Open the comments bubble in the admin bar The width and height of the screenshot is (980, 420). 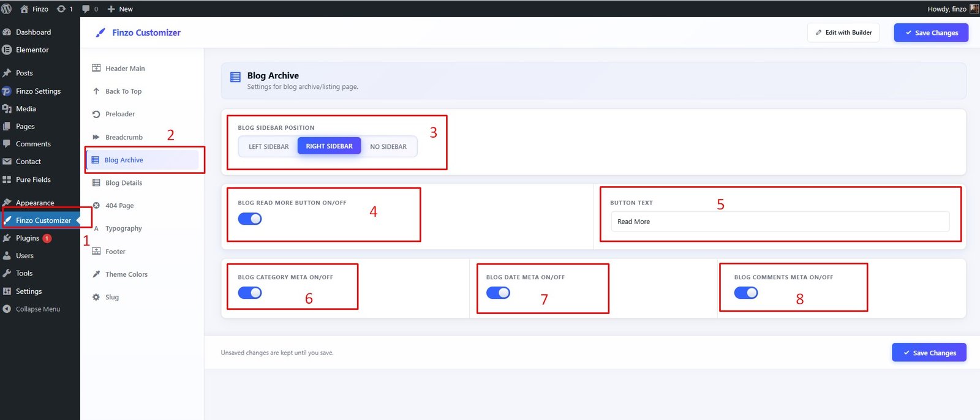[x=90, y=9]
